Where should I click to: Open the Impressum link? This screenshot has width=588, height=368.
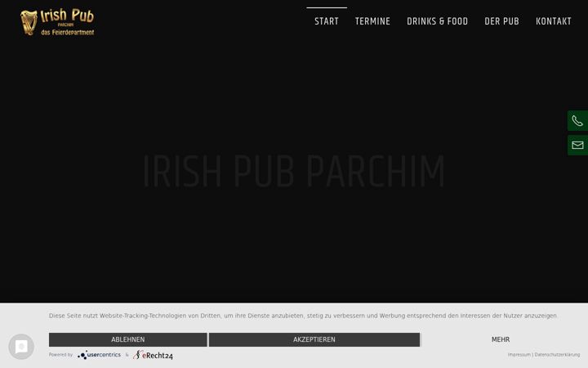click(x=519, y=355)
